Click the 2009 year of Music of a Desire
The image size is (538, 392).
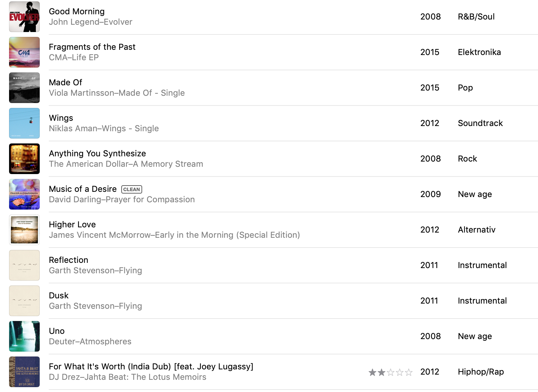point(431,194)
